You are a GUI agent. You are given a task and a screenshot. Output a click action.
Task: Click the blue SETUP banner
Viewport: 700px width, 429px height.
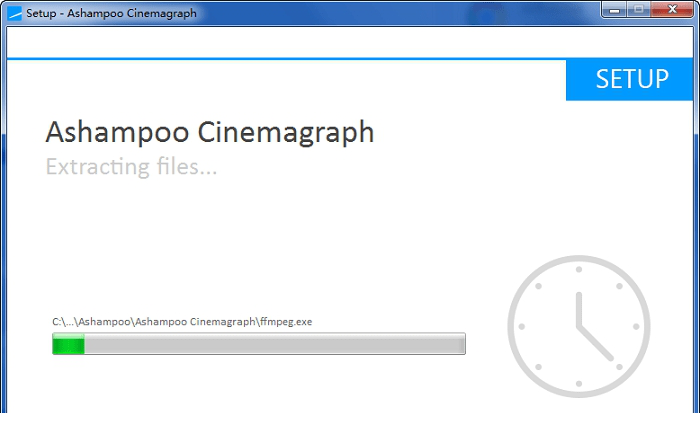pyautogui.click(x=629, y=79)
